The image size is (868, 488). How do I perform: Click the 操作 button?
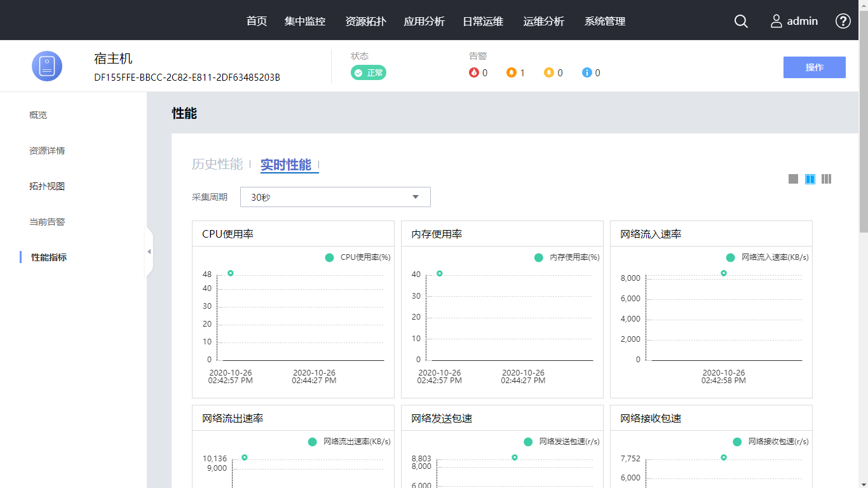tap(814, 67)
